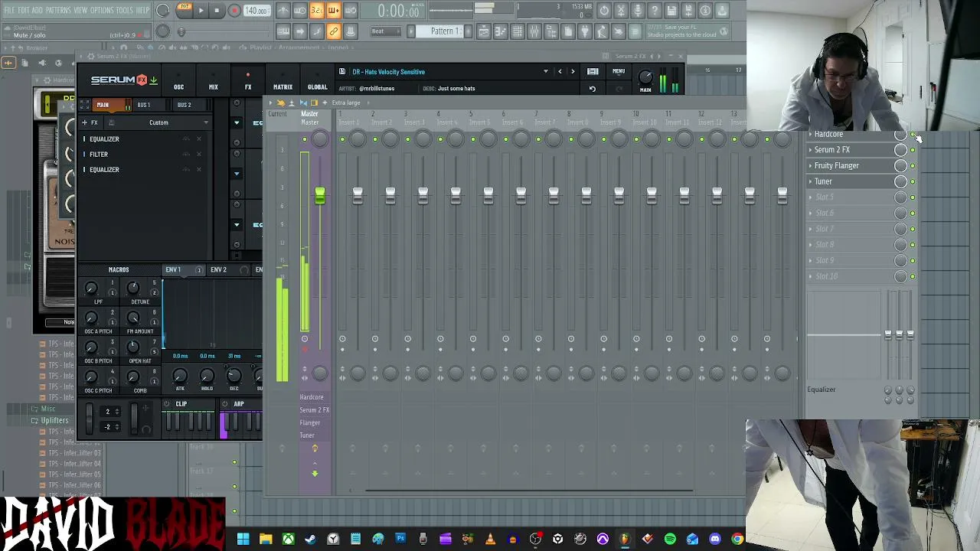The image size is (980, 551).
Task: Open Serum preset dropdown arrow
Action: 546,72
